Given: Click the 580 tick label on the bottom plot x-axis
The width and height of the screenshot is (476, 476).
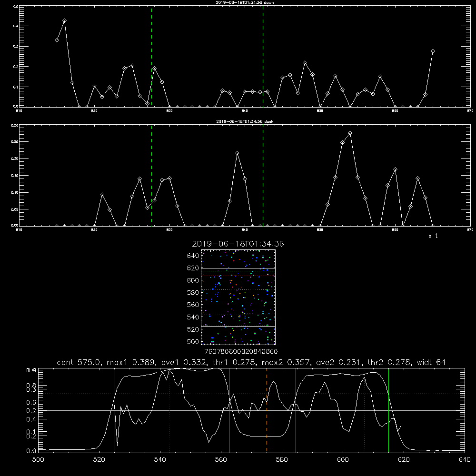Looking at the screenshot, I should point(282,460).
